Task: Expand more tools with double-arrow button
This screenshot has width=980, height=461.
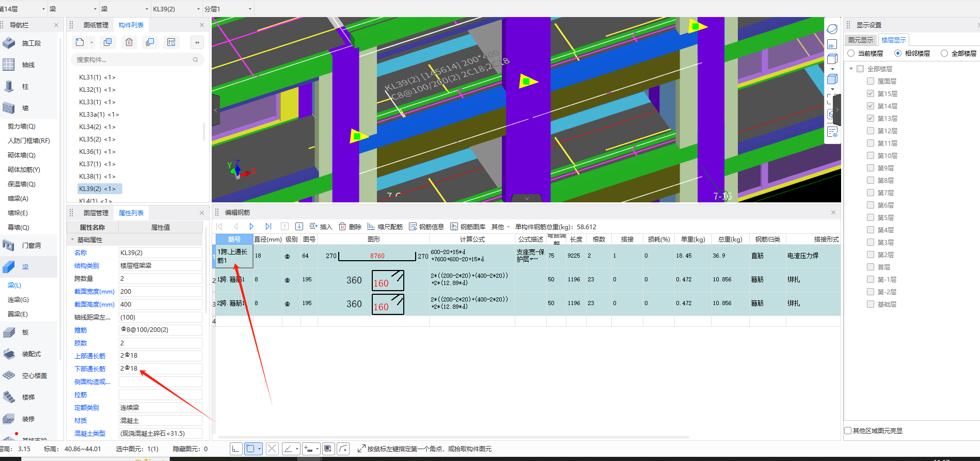Action: [x=197, y=42]
